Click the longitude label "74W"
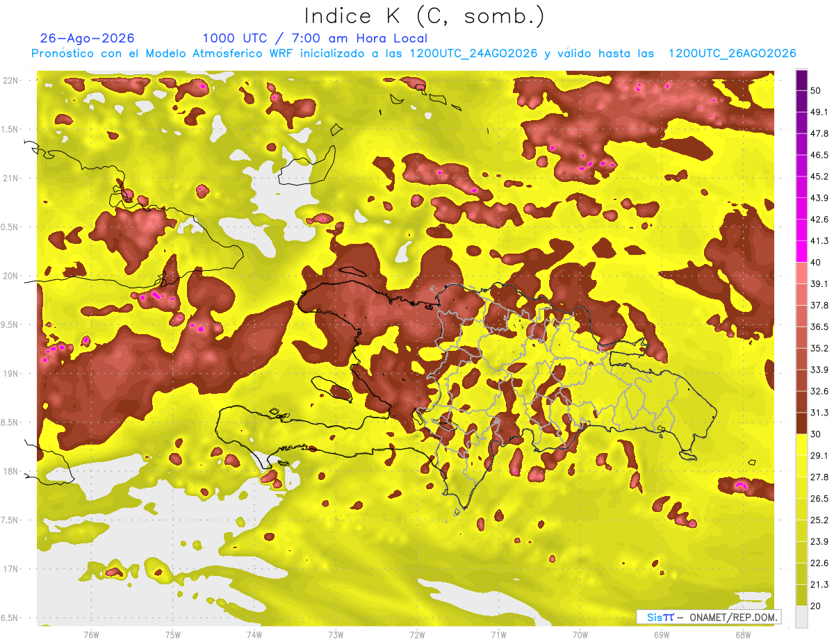 pos(254,635)
